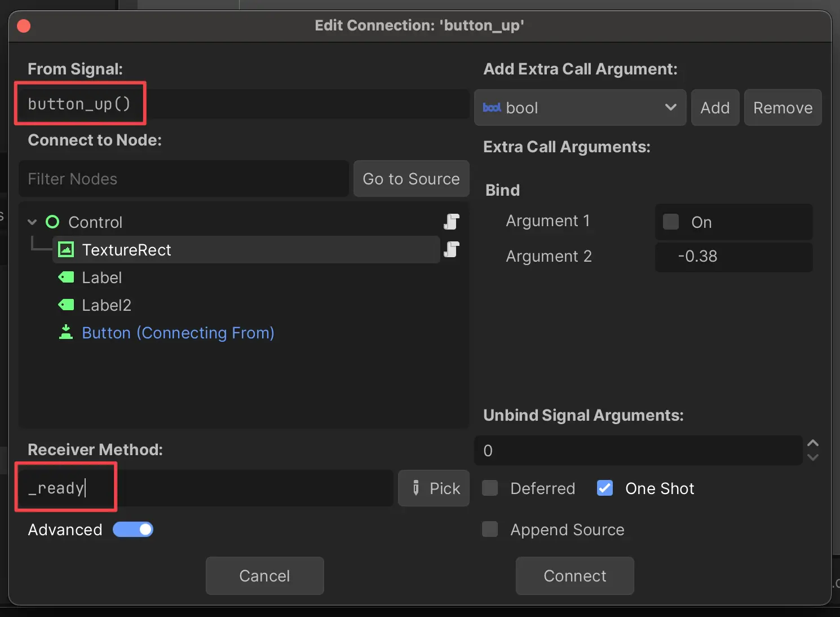Image resolution: width=840 pixels, height=617 pixels.
Task: Collapse the Control node in the tree
Action: click(x=32, y=222)
